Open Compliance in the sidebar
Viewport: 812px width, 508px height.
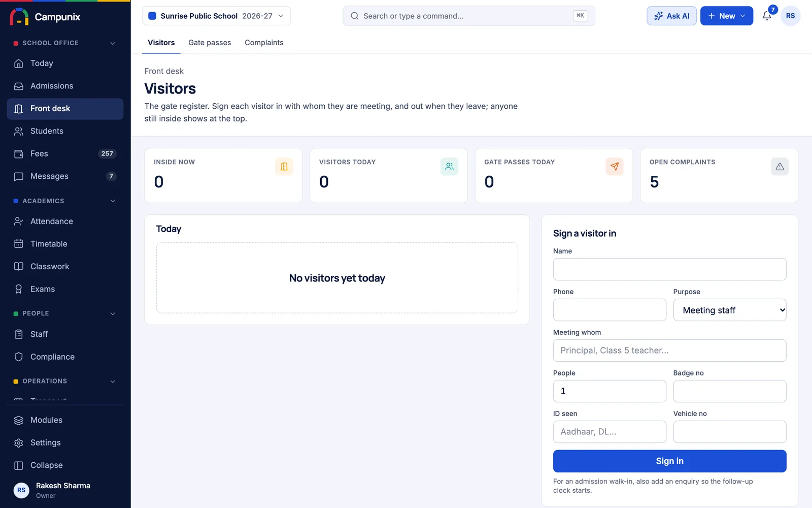(65, 357)
